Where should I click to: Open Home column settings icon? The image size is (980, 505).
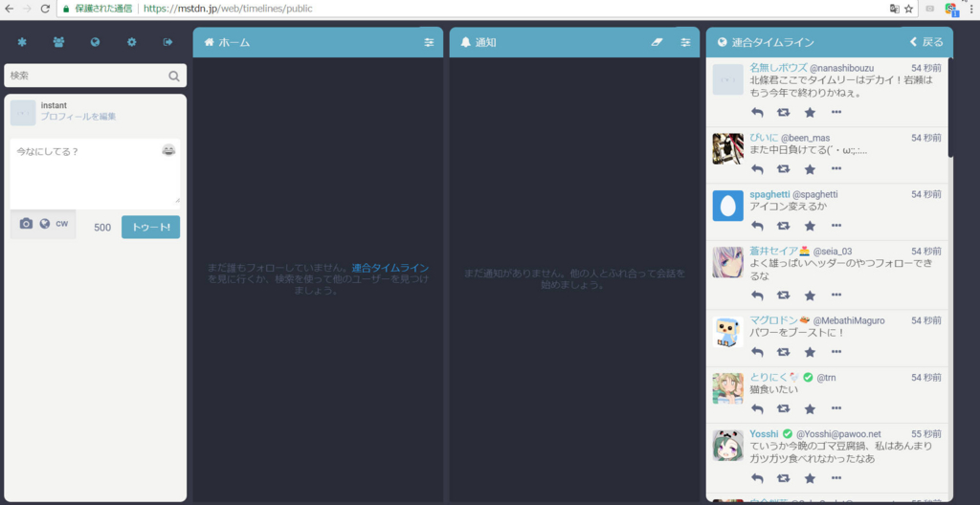pos(429,42)
